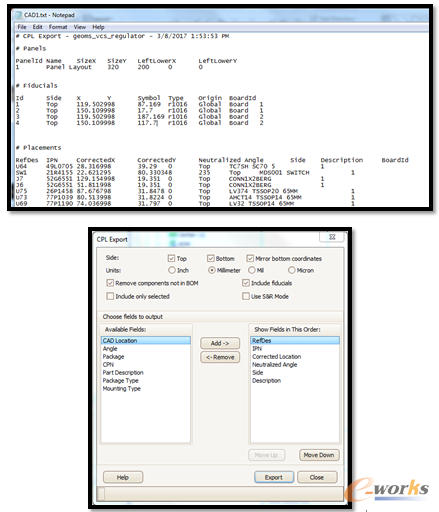Image resolution: width=439 pixels, height=512 pixels.
Task: Click the Notepad document icon in title bar
Action: (19, 15)
